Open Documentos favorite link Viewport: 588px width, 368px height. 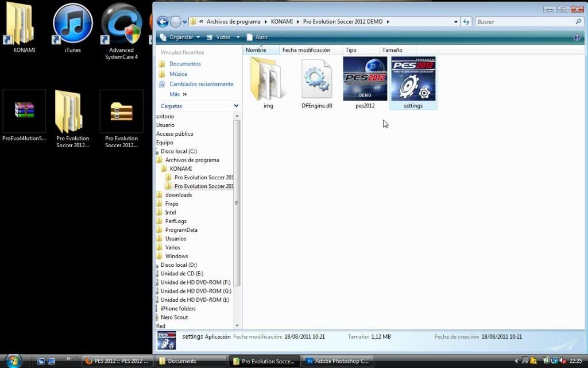pos(185,64)
